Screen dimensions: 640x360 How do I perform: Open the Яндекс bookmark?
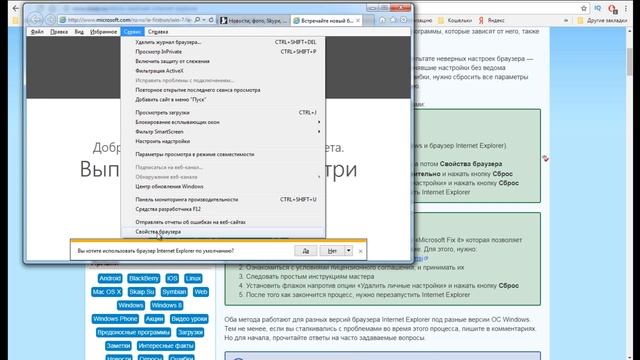pos(492,20)
